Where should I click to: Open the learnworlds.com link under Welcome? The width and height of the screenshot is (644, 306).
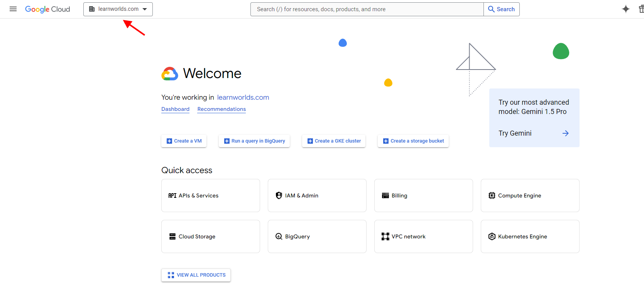click(243, 97)
